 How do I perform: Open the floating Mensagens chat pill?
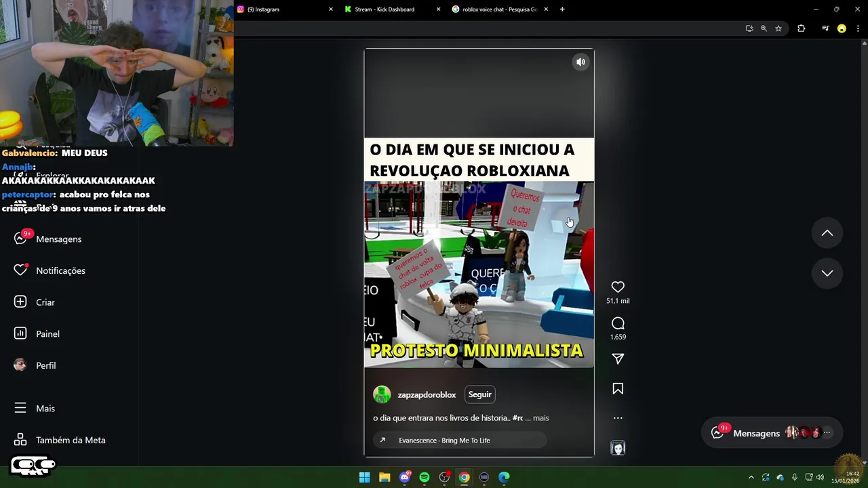click(x=772, y=433)
